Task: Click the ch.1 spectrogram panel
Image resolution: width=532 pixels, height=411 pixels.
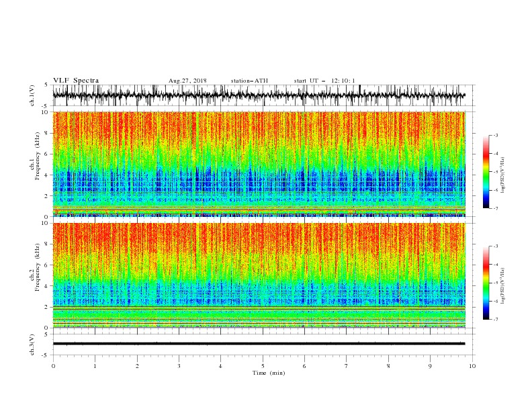Action: [x=259, y=164]
